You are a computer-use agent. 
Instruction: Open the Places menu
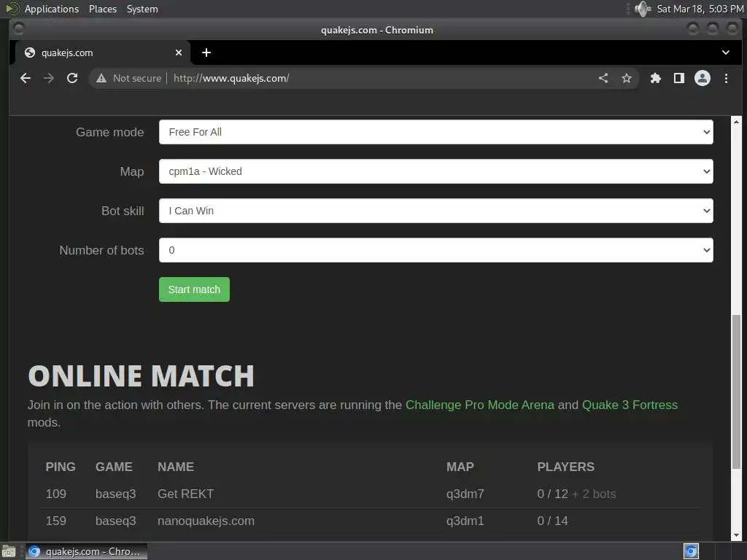click(102, 9)
